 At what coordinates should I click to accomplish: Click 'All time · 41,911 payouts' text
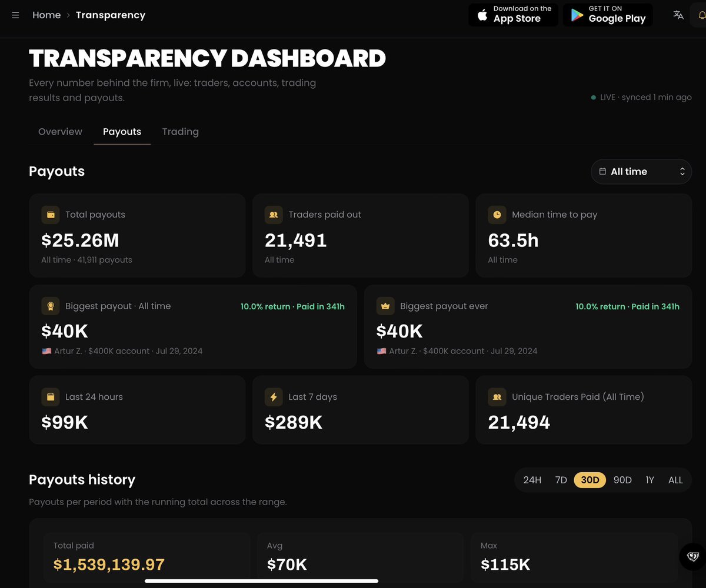(86, 260)
